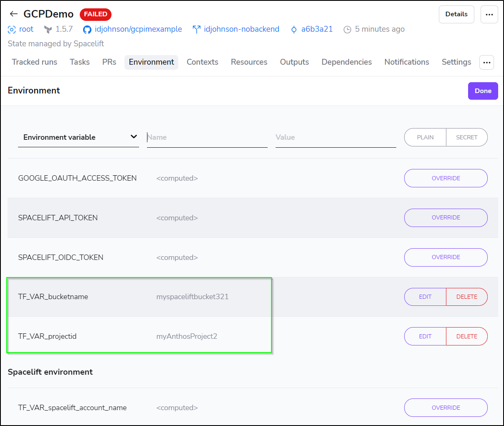Edit the TF_VAR_projectid variable
The height and width of the screenshot is (426, 504).
point(425,336)
